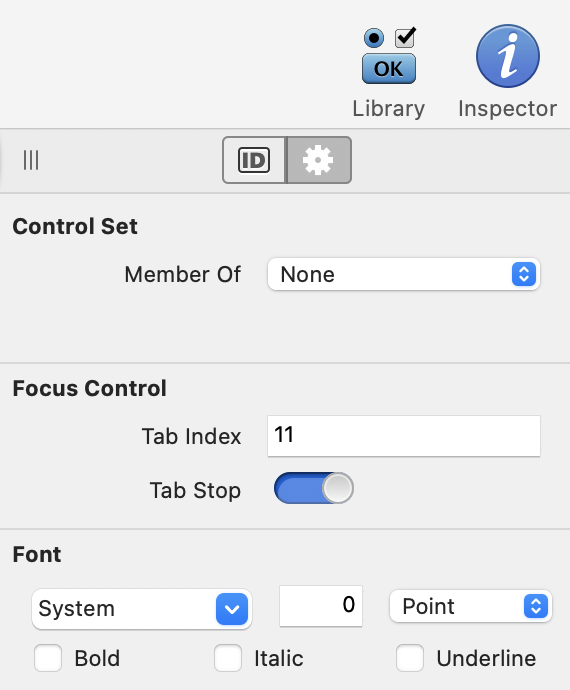Click the blue stepper arrows on None popup
The image size is (570, 690).
(x=524, y=274)
